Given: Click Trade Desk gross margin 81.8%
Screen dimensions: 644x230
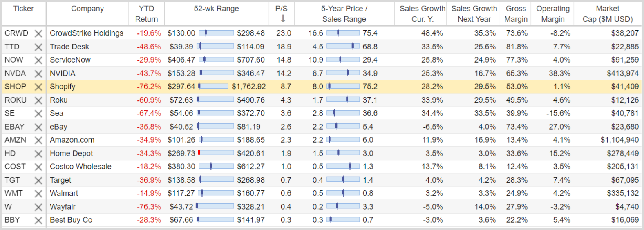Looking at the screenshot, I should point(517,47).
